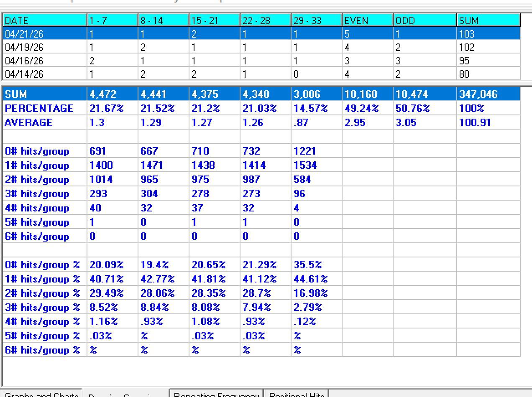The height and width of the screenshot is (397, 532).
Task: Click the AVERAGE row label
Action: [x=29, y=123]
